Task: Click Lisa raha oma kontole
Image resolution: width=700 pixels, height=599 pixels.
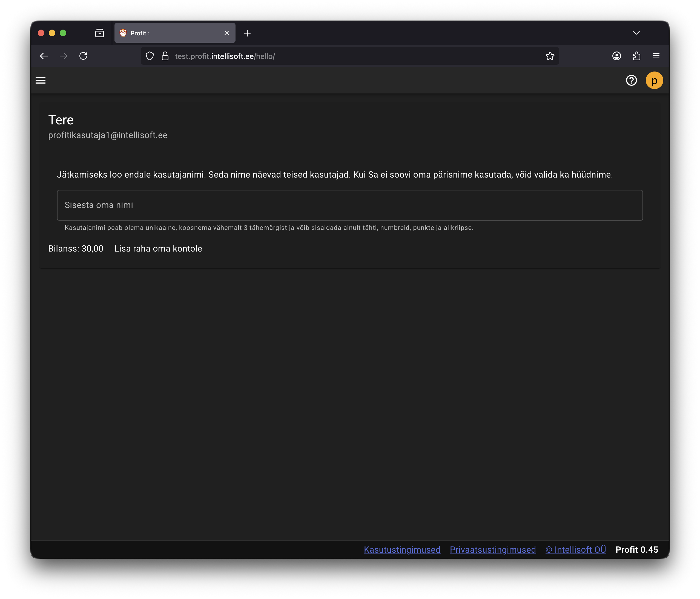Action: pyautogui.click(x=158, y=249)
